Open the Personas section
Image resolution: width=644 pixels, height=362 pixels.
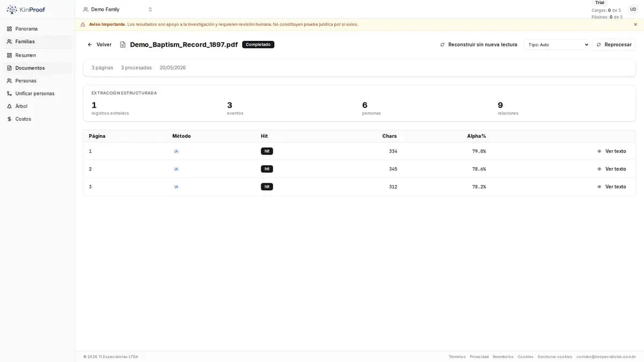[x=38, y=81]
